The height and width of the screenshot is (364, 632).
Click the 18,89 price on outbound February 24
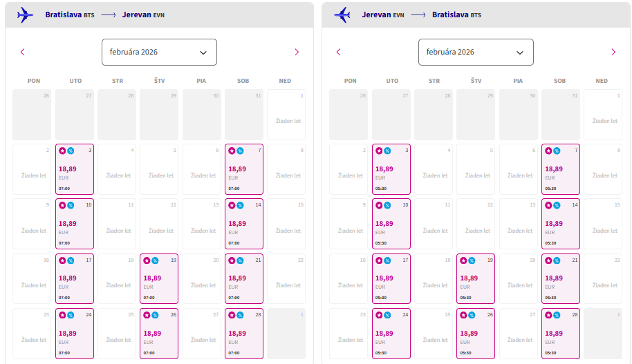[x=68, y=333]
